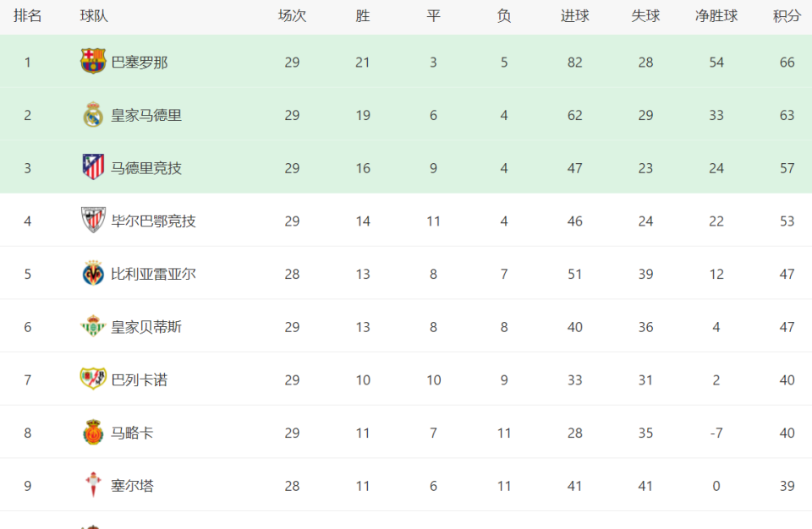Click the 进球 column header
This screenshot has width=812, height=529.
575,16
